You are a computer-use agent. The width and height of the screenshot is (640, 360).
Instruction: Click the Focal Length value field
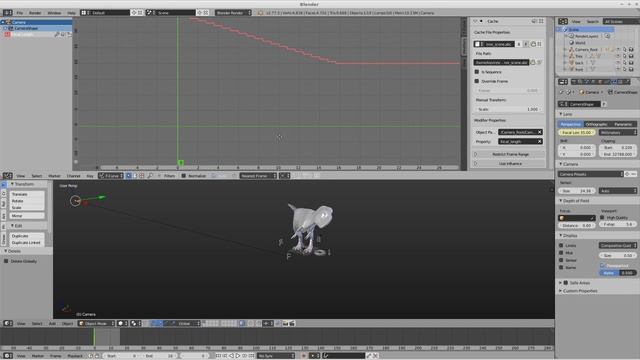[577, 133]
